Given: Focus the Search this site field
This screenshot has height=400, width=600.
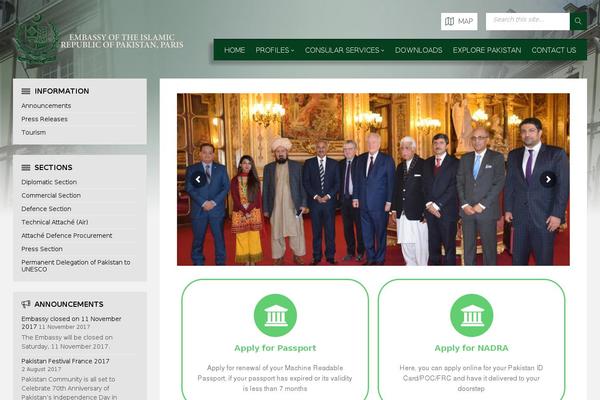Looking at the screenshot, I should tap(527, 21).
